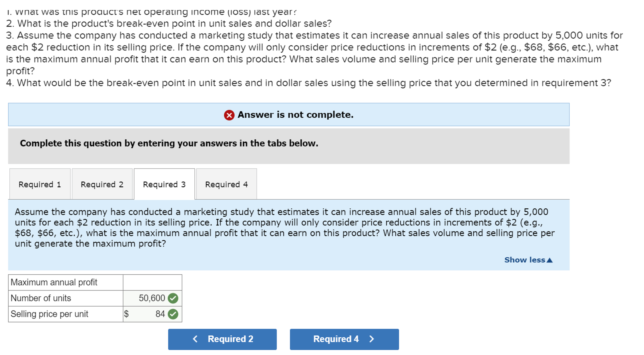Click the dollar sign in the selling price cell
644x355 pixels.
127,314
